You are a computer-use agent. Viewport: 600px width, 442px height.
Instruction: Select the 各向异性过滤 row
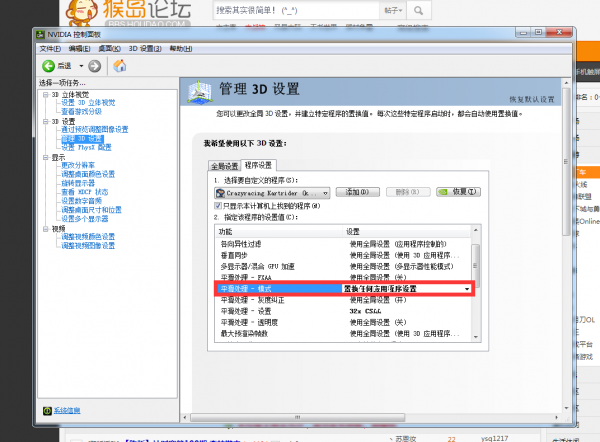click(342, 244)
